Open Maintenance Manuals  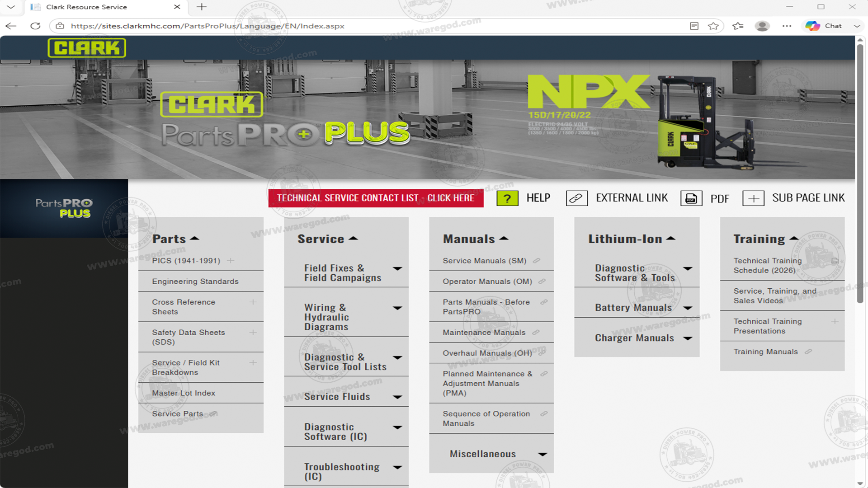(x=484, y=332)
